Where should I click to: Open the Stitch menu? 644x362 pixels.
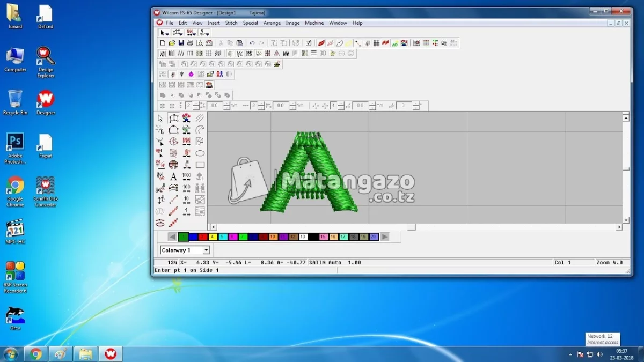(231, 23)
